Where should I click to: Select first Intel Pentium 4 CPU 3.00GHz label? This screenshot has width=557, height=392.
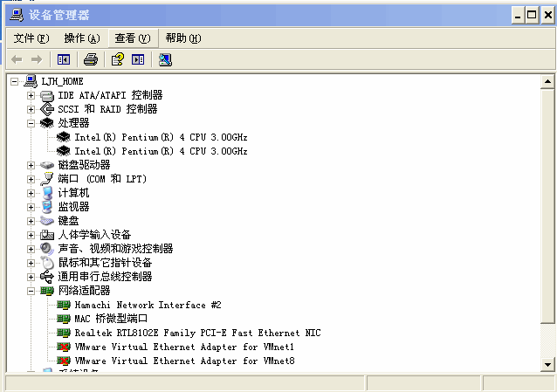(x=161, y=137)
